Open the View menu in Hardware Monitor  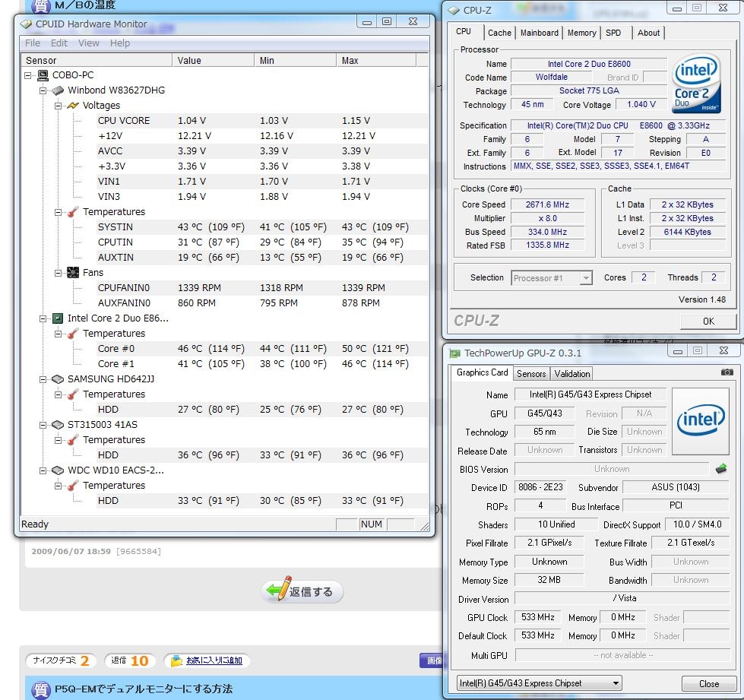[89, 43]
